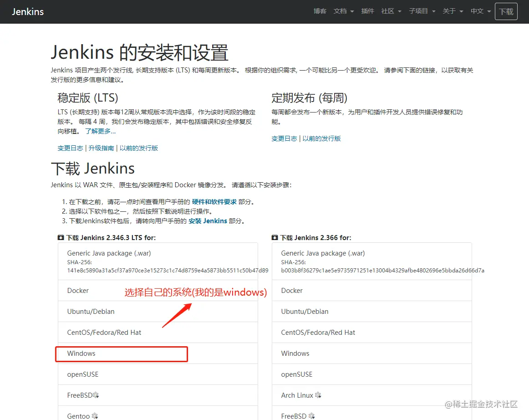Open LTS 以前的发行版 link

(139, 148)
